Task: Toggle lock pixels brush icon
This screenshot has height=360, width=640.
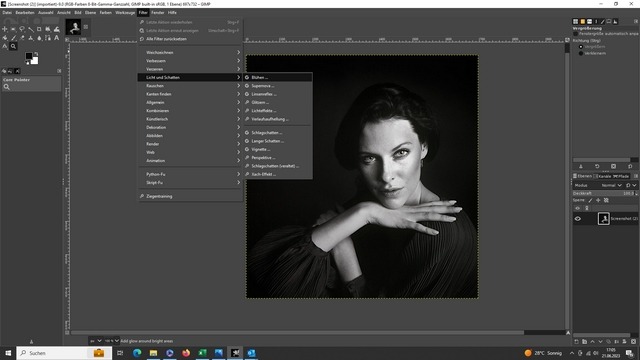Action: pos(590,200)
